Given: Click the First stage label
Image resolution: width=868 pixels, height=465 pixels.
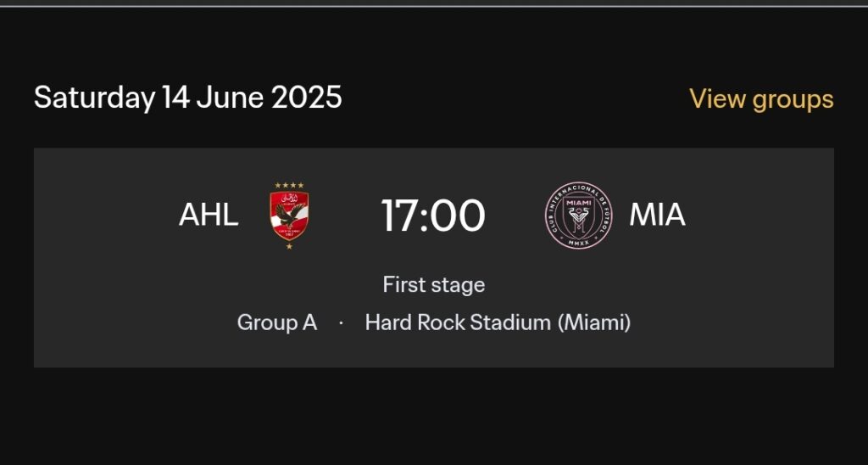Looking at the screenshot, I should click(433, 284).
